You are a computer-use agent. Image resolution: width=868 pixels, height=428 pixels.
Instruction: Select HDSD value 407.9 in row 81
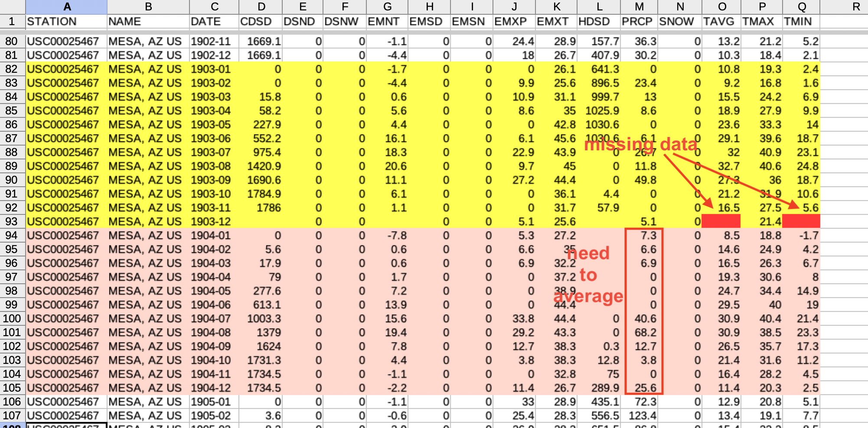coord(599,55)
